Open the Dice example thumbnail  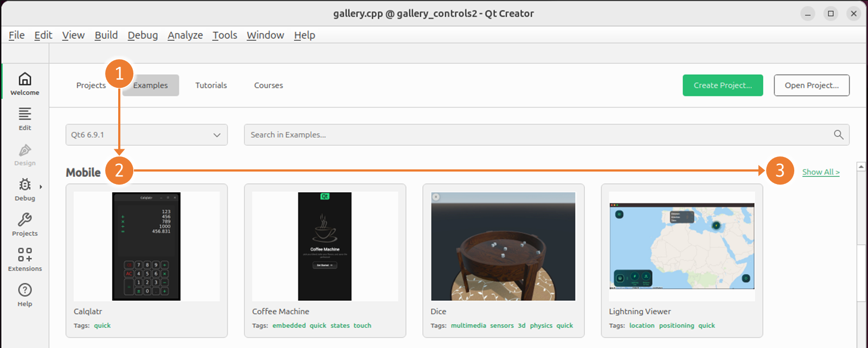(503, 246)
